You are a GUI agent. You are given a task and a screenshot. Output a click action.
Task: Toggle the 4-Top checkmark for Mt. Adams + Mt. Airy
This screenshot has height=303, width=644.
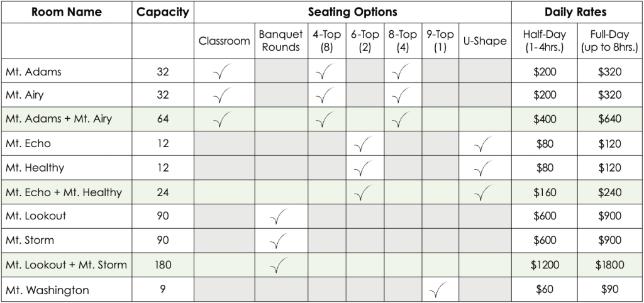(324, 119)
